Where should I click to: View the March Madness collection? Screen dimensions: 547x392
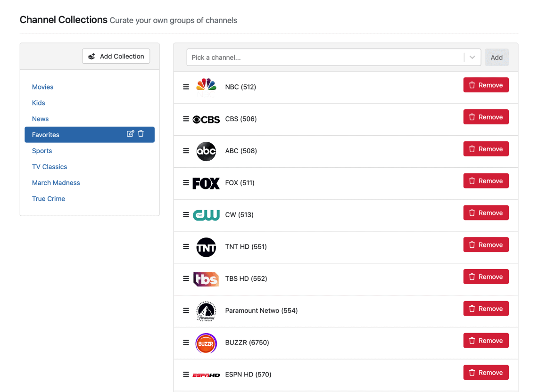click(x=56, y=182)
